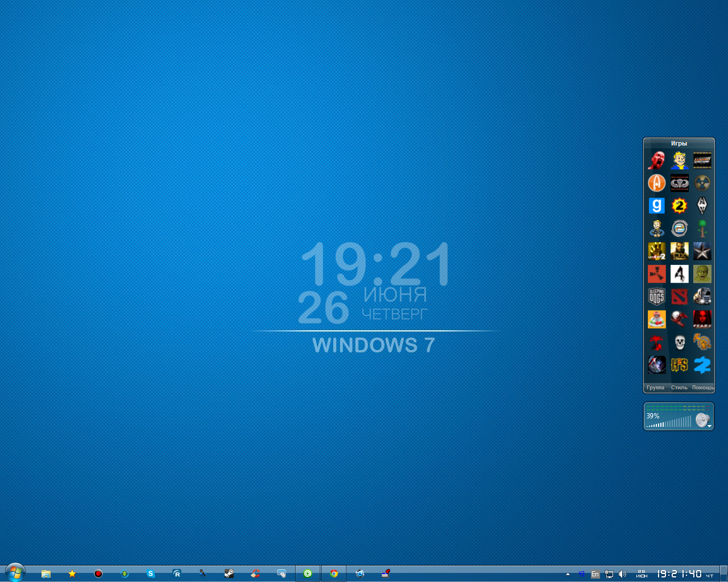728x582 pixels.
Task: Launch the skull motocross helmet icon
Action: coord(680,319)
